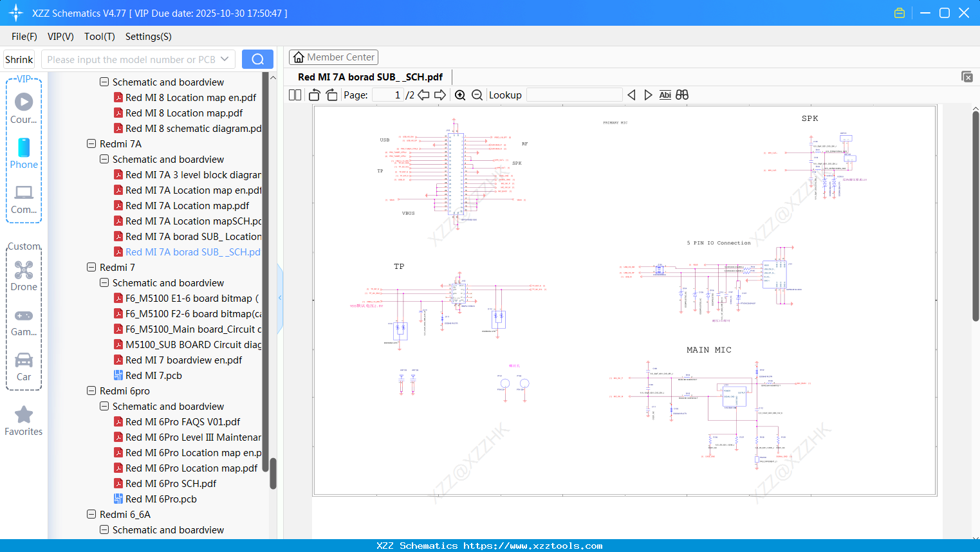The width and height of the screenshot is (980, 552).
Task: Click the binoculars search icon
Action: tap(682, 95)
